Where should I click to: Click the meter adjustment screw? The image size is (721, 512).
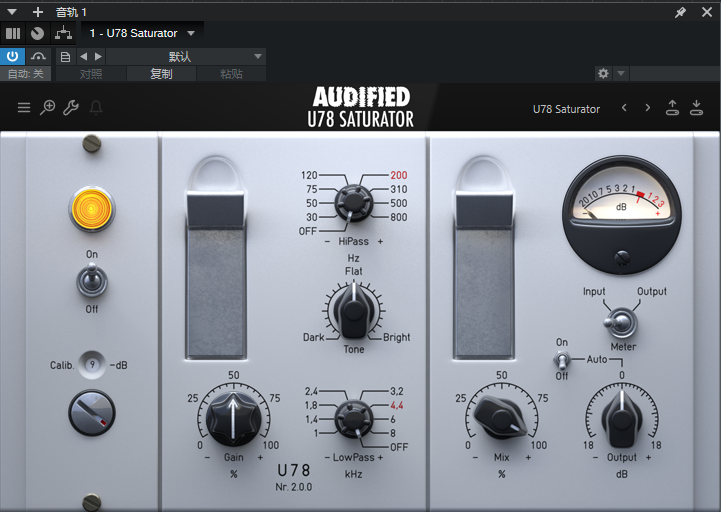click(x=622, y=258)
